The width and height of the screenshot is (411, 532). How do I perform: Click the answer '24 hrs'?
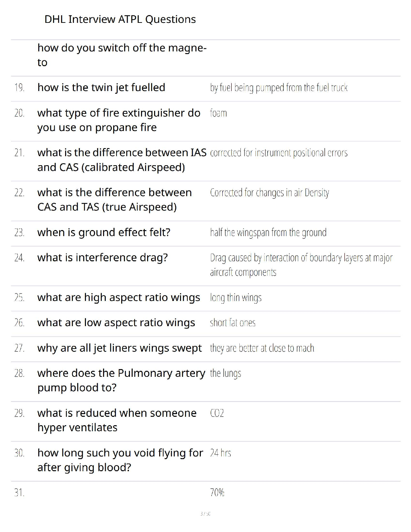click(x=220, y=453)
